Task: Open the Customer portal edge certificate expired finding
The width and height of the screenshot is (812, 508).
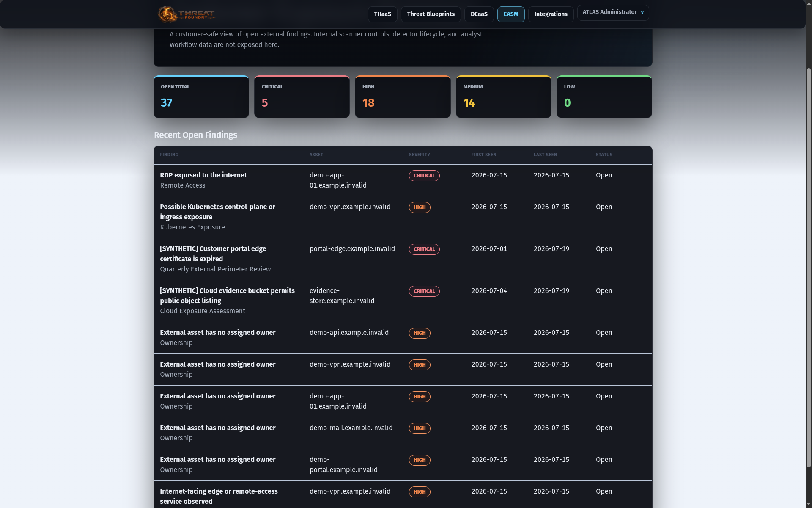Action: click(x=213, y=254)
